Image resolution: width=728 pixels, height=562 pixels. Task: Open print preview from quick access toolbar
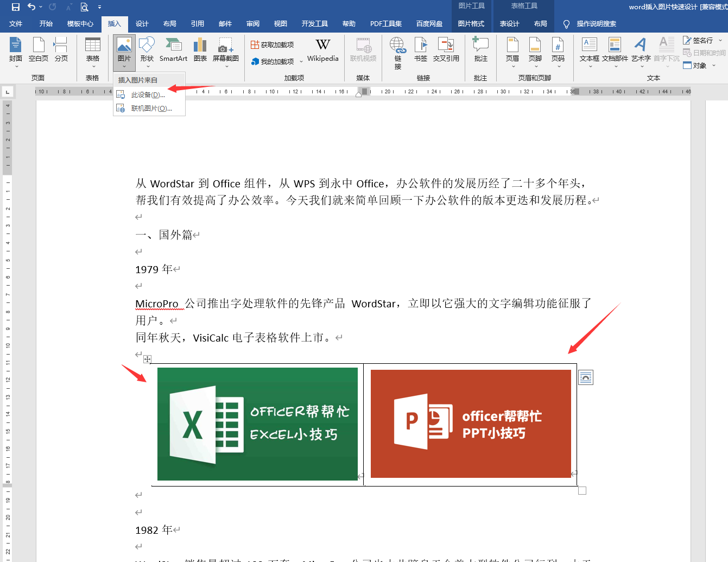tap(84, 7)
